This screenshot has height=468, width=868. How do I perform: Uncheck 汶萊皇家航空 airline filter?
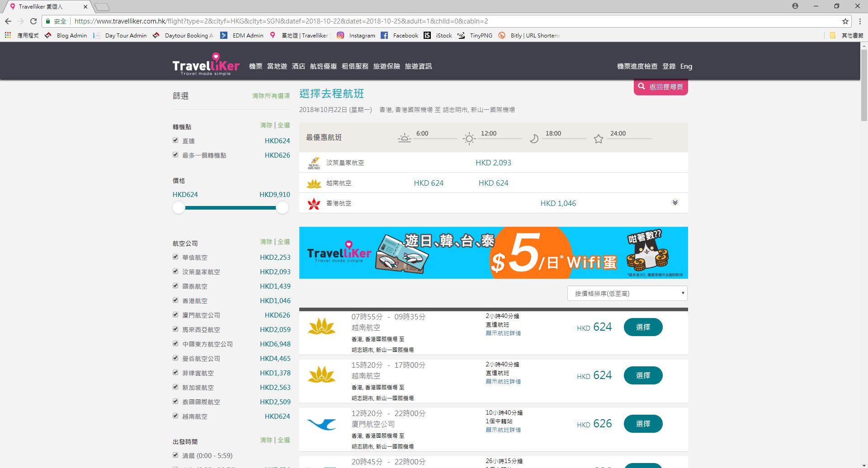[x=175, y=271]
